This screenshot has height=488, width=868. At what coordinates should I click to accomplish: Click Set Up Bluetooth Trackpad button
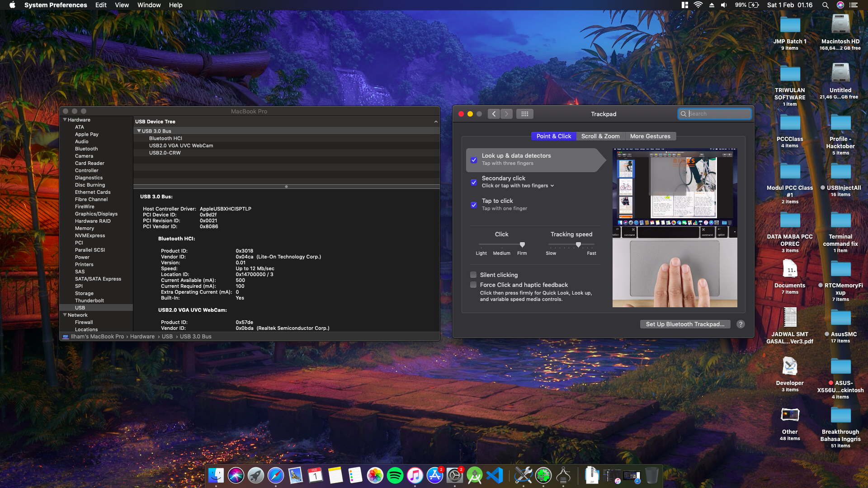coord(684,324)
